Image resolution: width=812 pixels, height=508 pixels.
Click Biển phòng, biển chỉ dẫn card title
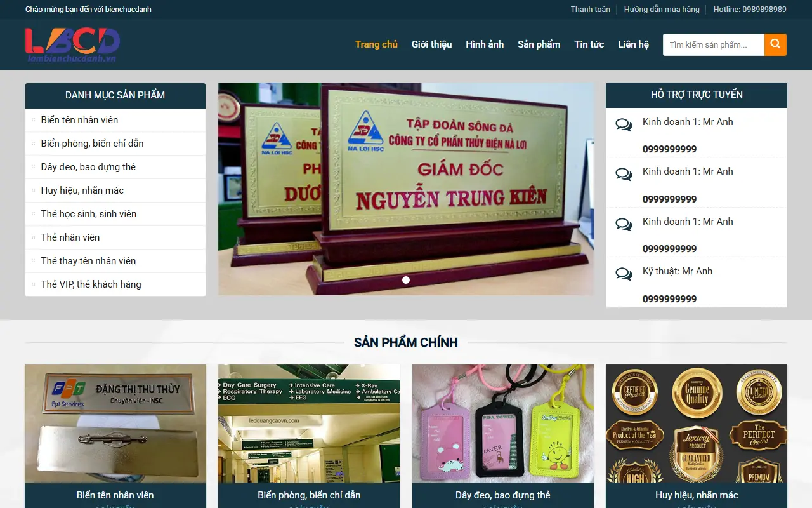(309, 495)
